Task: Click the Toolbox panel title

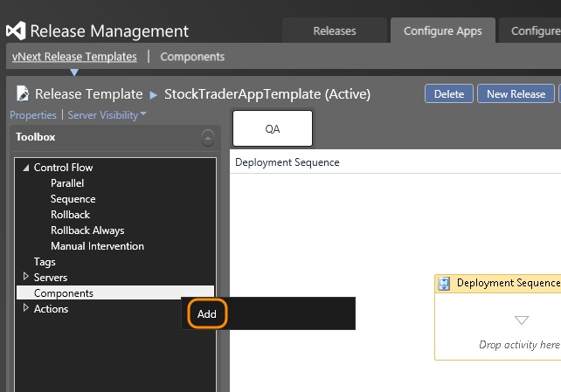Action: 36,137
